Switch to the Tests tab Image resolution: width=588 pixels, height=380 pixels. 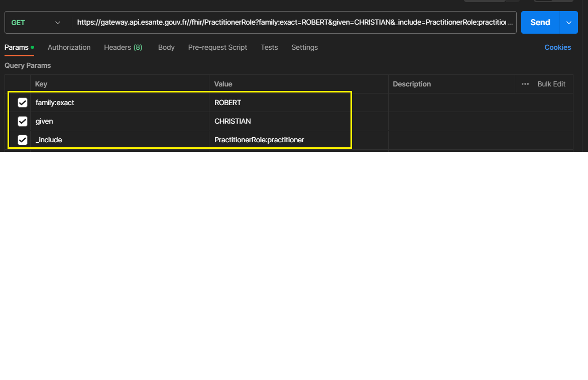tap(269, 47)
